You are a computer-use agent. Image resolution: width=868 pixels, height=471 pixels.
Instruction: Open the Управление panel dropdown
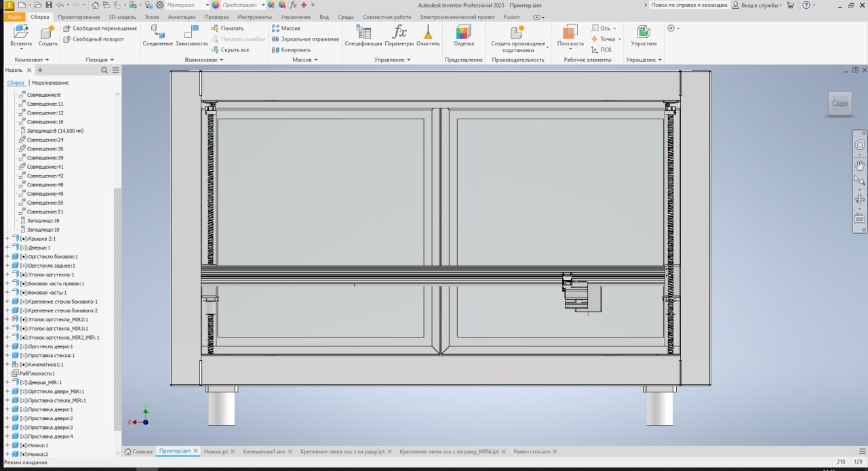click(392, 60)
